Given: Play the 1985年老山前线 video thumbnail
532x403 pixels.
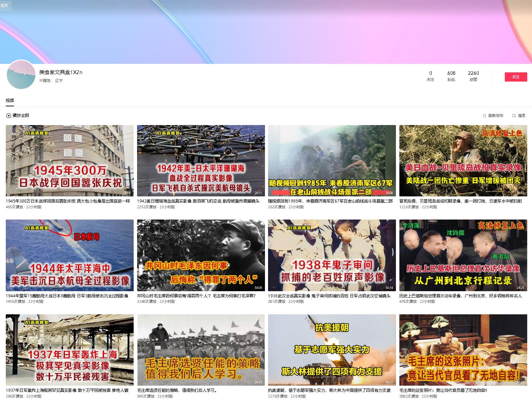Looking at the screenshot, I should tap(332, 160).
